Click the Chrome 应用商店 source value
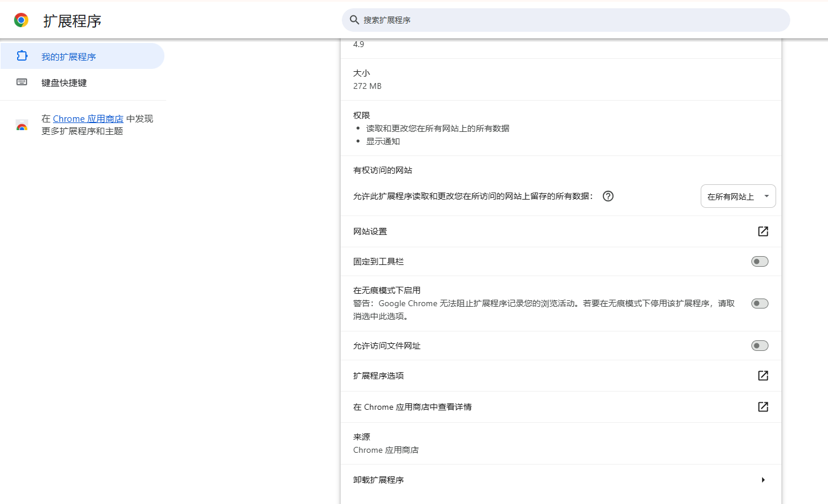Screen dimensions: 828x504 pyautogui.click(x=386, y=450)
